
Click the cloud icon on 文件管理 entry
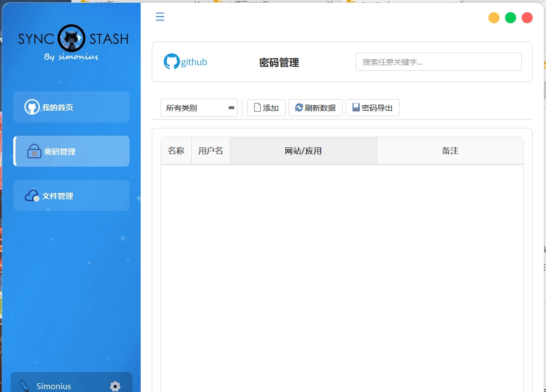32,195
